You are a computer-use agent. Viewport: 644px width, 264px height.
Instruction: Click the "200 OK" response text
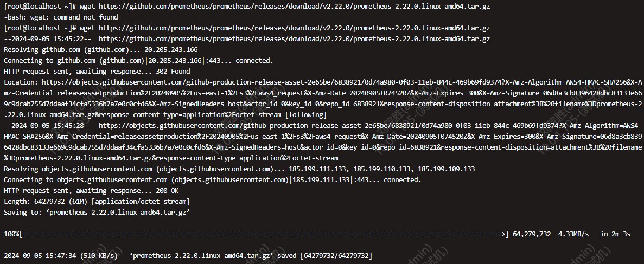[168, 191]
